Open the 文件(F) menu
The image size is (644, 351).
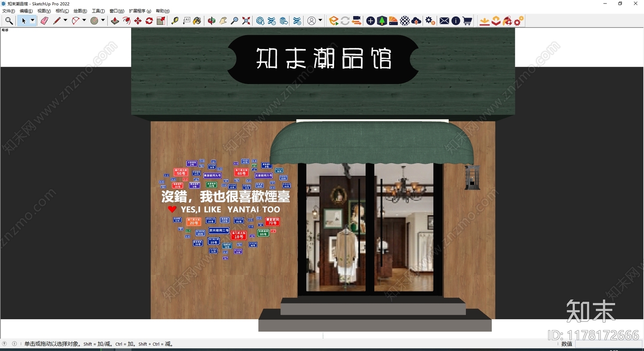(8, 11)
